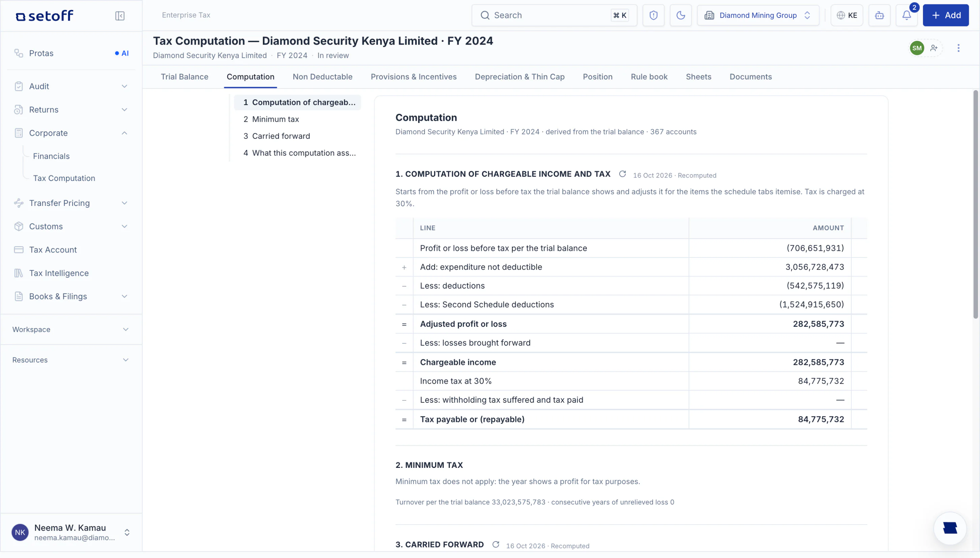Switch to the Non Deductable tab
980x558 pixels.
coord(322,77)
